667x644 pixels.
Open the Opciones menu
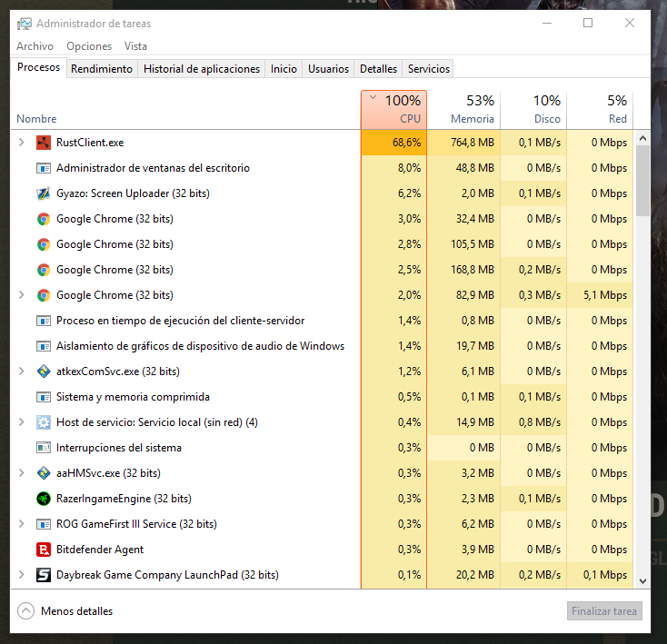point(89,46)
